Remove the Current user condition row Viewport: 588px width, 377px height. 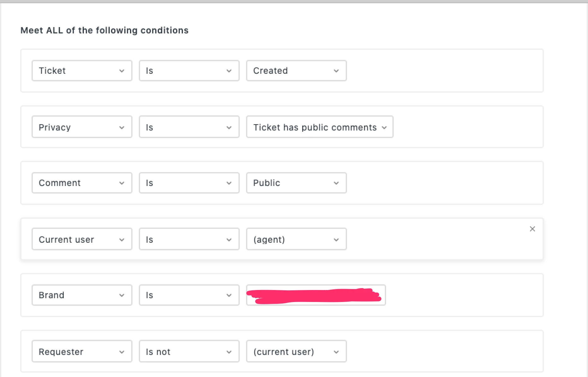tap(532, 229)
